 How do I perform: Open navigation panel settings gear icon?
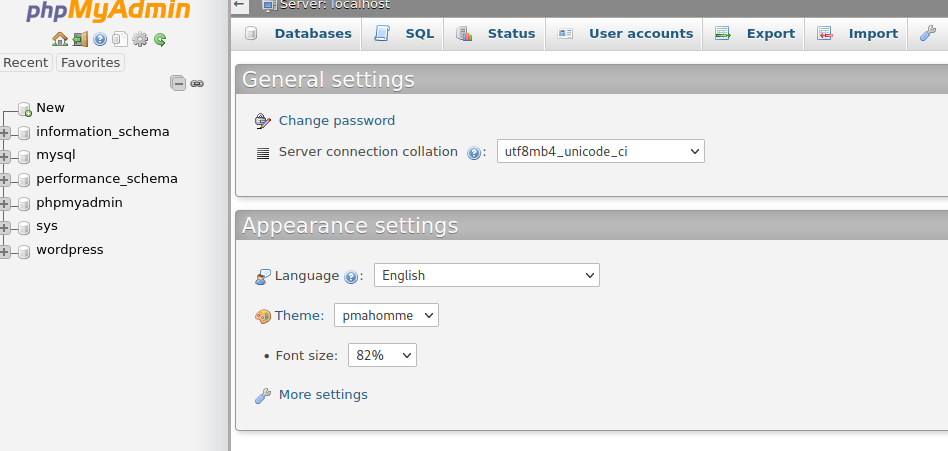[x=140, y=39]
